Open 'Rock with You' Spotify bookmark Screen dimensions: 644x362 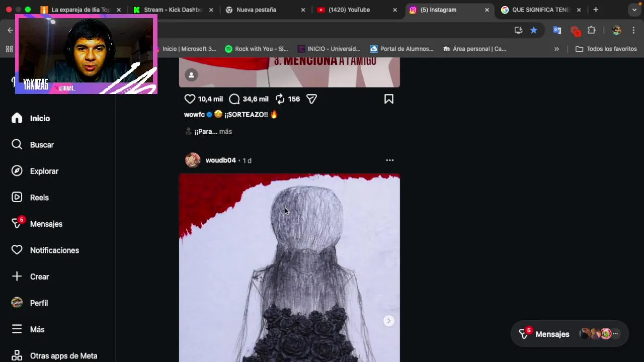pos(257,49)
